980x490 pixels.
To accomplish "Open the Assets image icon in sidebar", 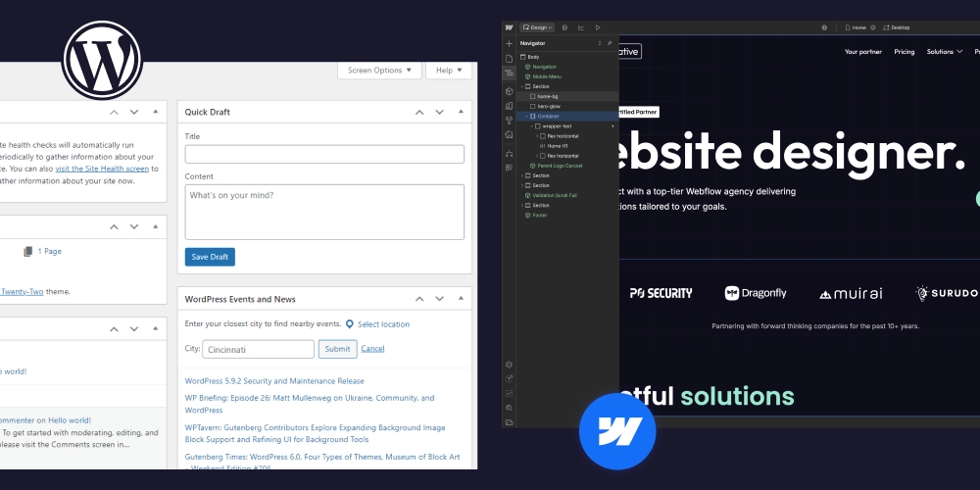I will click(509, 134).
